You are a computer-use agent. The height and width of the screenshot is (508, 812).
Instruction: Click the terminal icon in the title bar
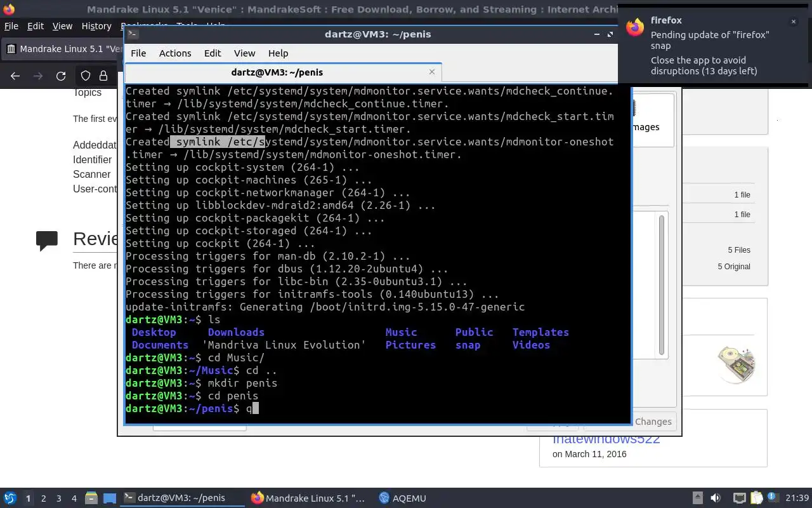coord(131,34)
